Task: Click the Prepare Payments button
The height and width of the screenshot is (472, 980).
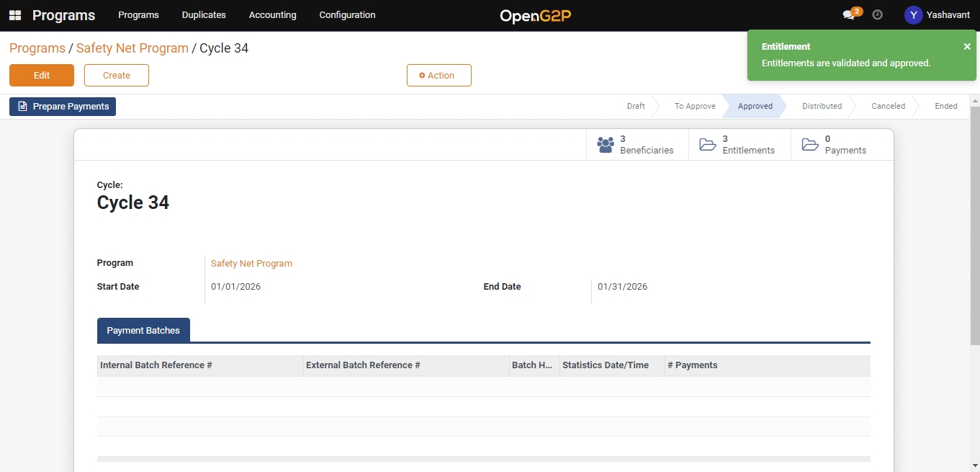Action: [63, 107]
